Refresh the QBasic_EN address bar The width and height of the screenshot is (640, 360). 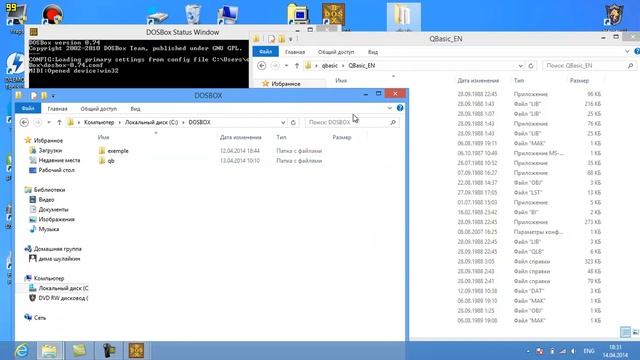(x=531, y=66)
